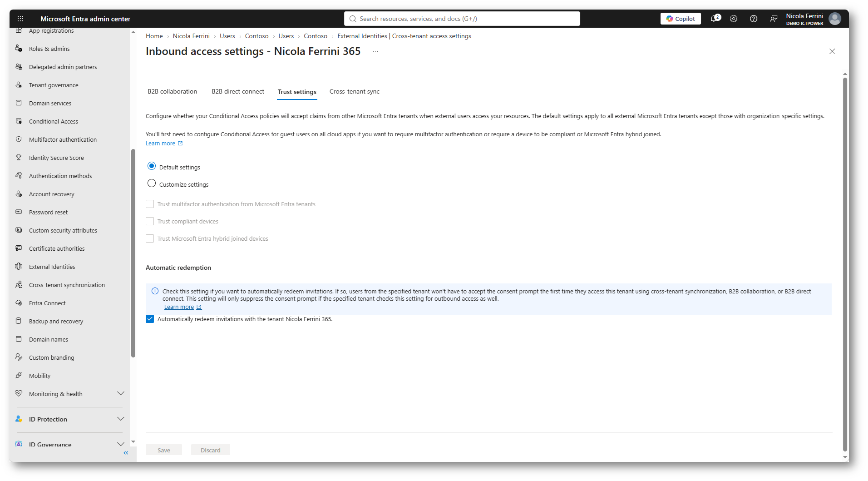Click the Nicola Ferrini breadcrumb link
The height and width of the screenshot is (481, 868).
(x=191, y=36)
